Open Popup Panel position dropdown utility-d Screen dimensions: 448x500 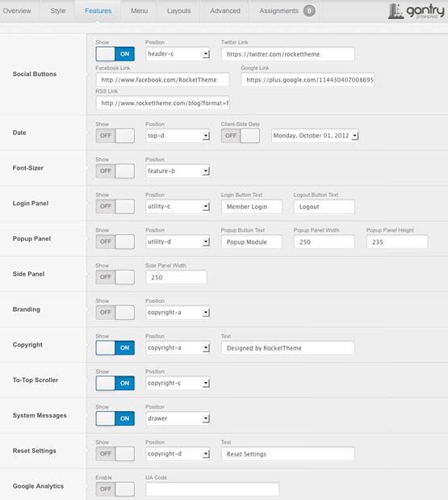178,242
